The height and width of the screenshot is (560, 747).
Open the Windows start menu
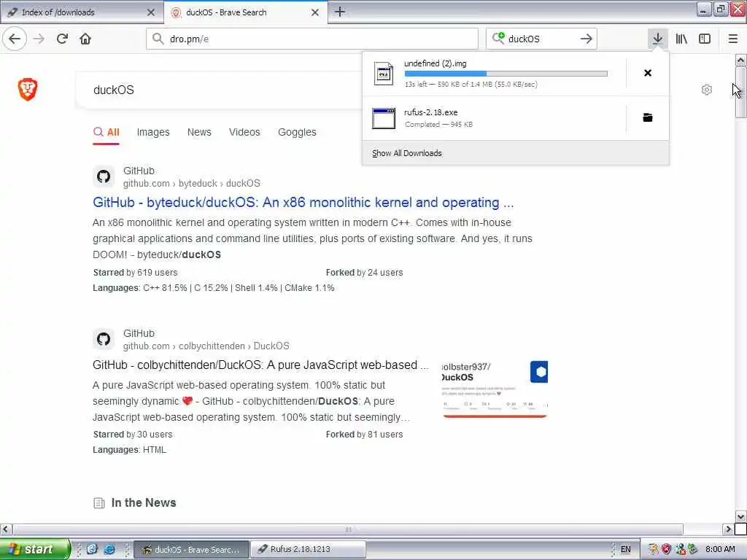tap(34, 549)
